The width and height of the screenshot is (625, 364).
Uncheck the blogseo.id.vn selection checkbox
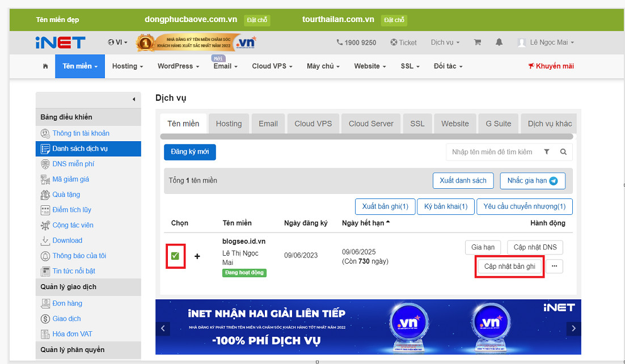pyautogui.click(x=175, y=256)
